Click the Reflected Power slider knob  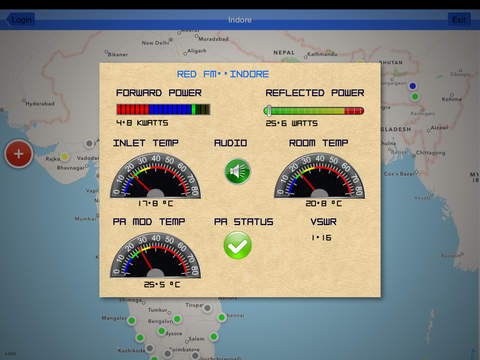click(268, 111)
